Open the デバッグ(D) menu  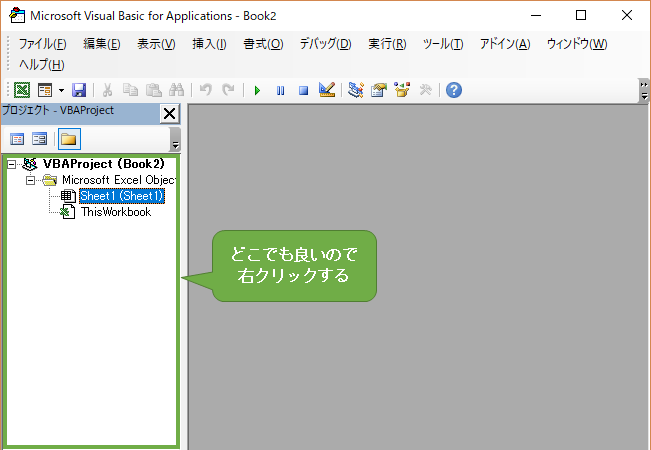click(x=326, y=44)
